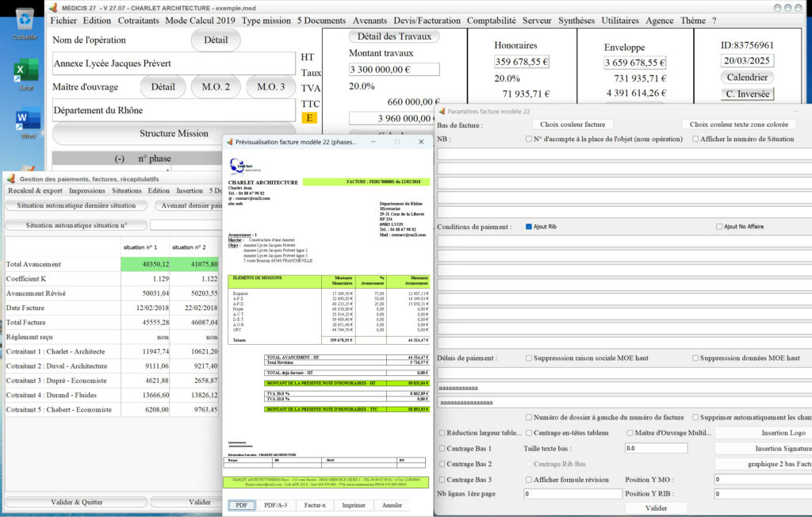Open Structure Mission
The image size is (812, 517).
(174, 133)
